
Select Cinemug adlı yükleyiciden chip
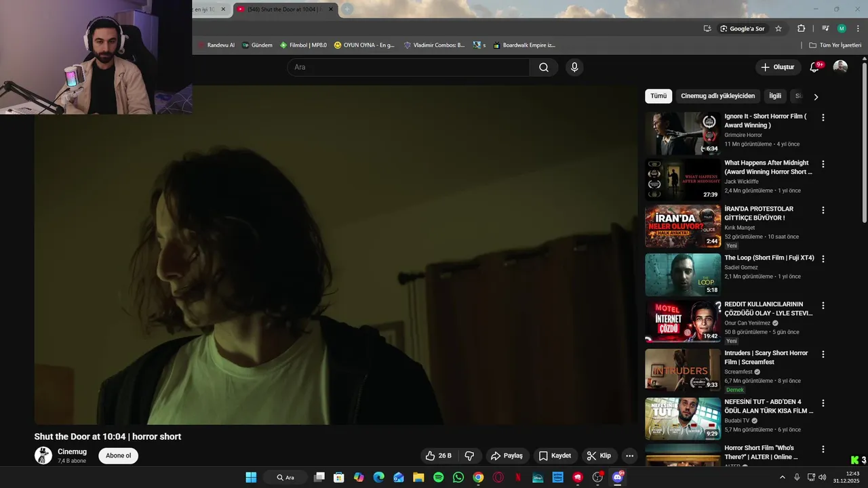click(717, 96)
